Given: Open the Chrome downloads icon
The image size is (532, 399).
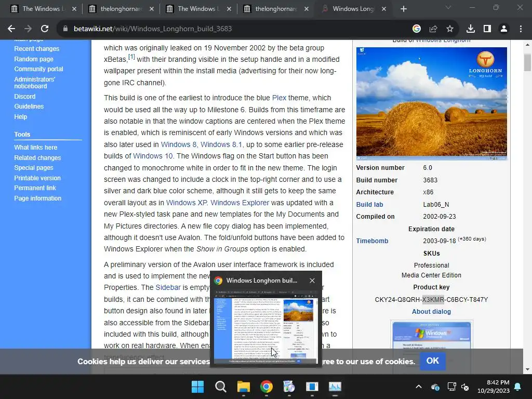Looking at the screenshot, I should 471,29.
